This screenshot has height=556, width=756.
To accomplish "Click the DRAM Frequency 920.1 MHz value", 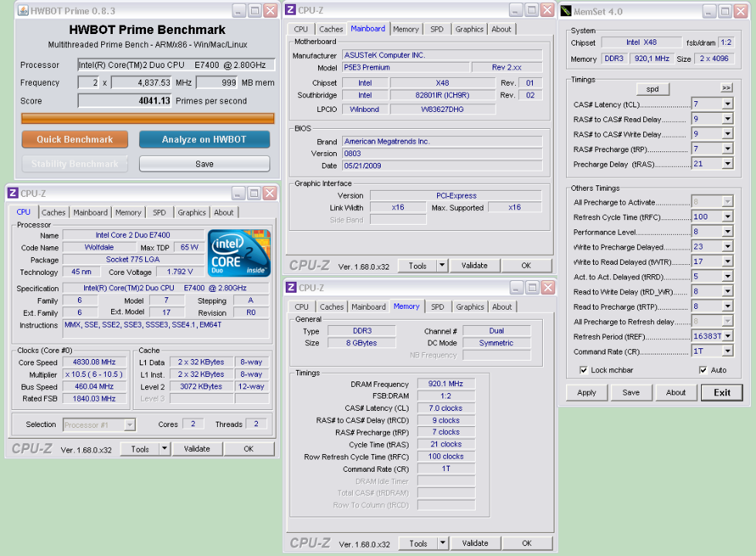I will (x=446, y=384).
